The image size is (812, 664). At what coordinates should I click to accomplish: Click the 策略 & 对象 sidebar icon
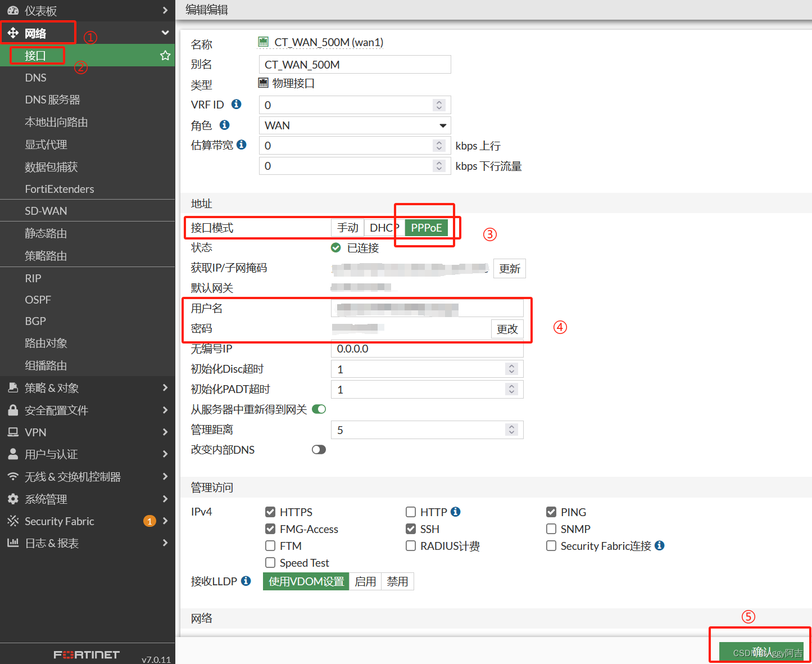13,387
